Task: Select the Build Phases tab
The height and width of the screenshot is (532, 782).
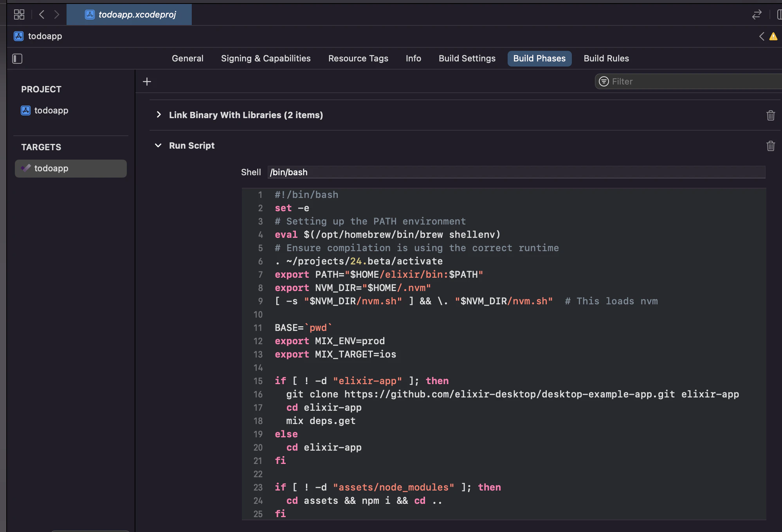Action: tap(539, 58)
